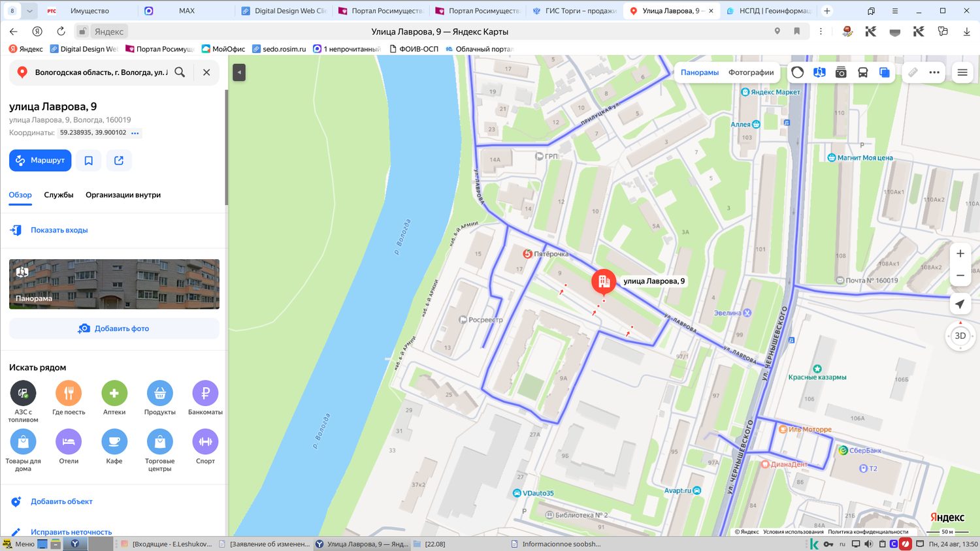Build a route with Маршрут button
This screenshot has width=980, height=551.
pos(41,161)
